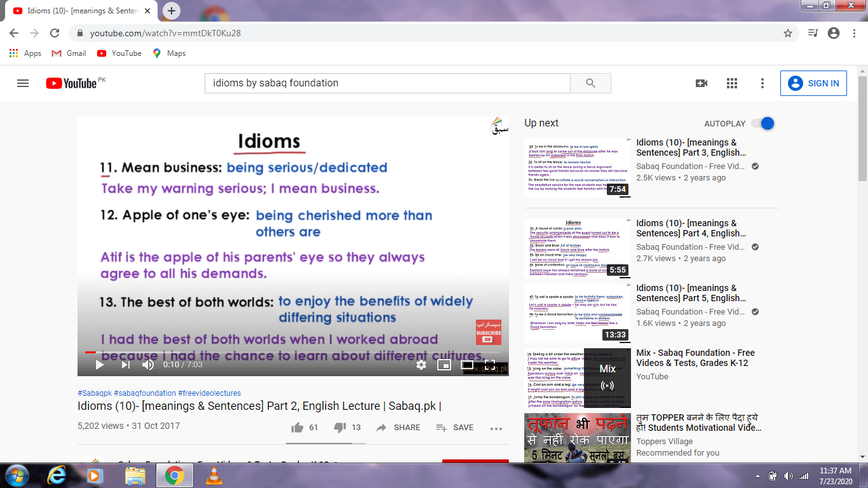Open Windows Media Player from the taskbar
The image size is (868, 488).
click(x=95, y=475)
